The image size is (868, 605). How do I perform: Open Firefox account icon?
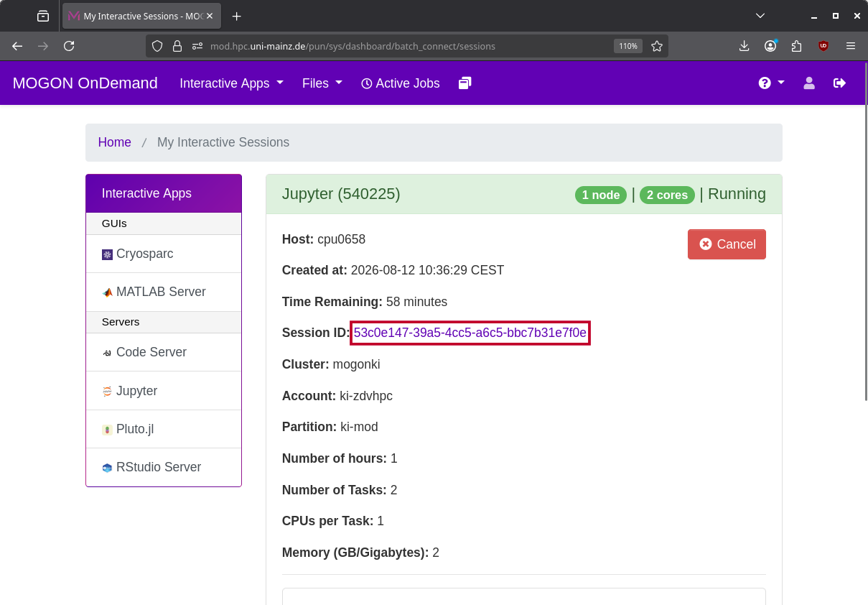point(770,46)
